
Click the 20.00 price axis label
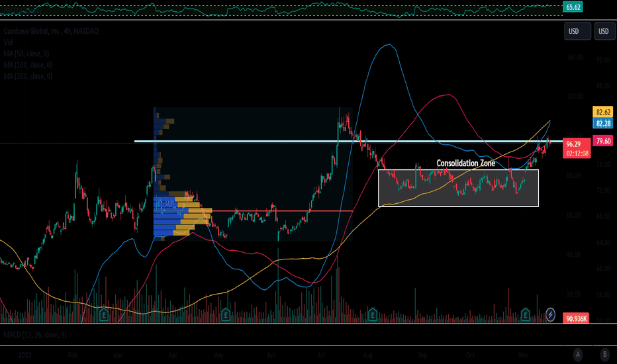[573, 295]
